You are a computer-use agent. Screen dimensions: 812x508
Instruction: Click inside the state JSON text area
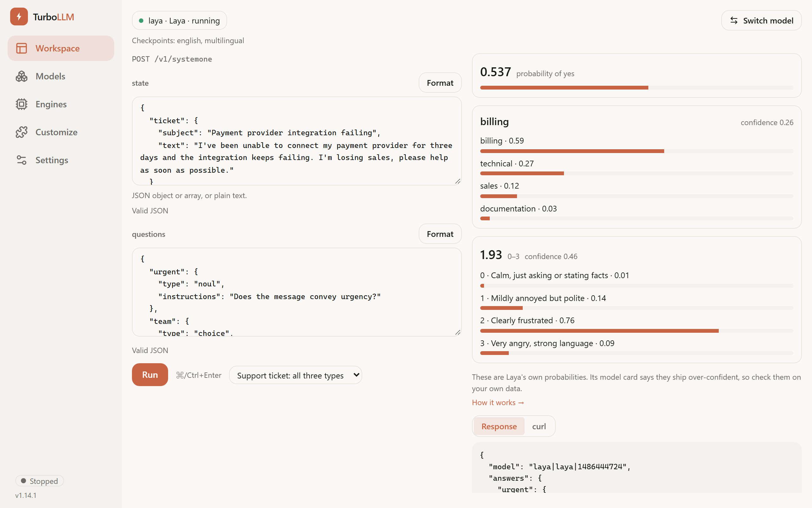tap(297, 141)
